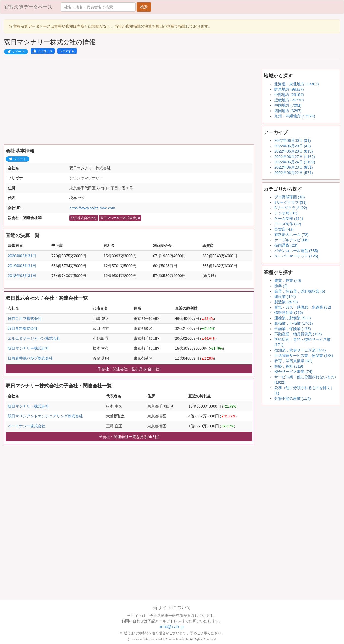The width and height of the screenshot is (344, 644).
Task: Browse industry 金融業，保険業 (133)
Action: click(x=293, y=329)
